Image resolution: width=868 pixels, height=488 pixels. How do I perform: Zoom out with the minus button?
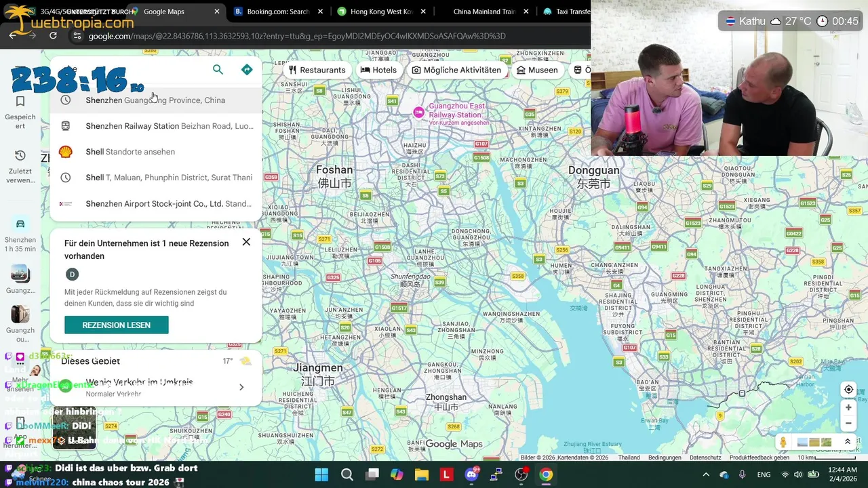point(848,424)
